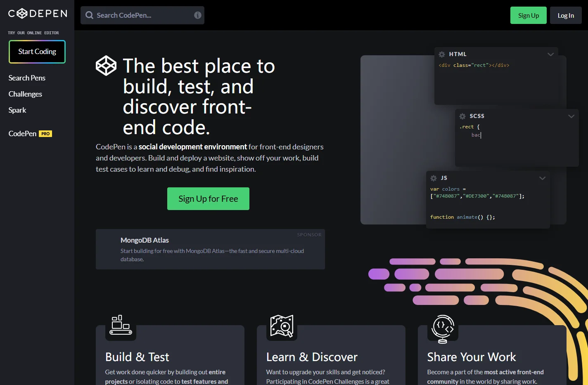588x385 pixels.
Task: Click the SPONSOR label
Action: [309, 235]
